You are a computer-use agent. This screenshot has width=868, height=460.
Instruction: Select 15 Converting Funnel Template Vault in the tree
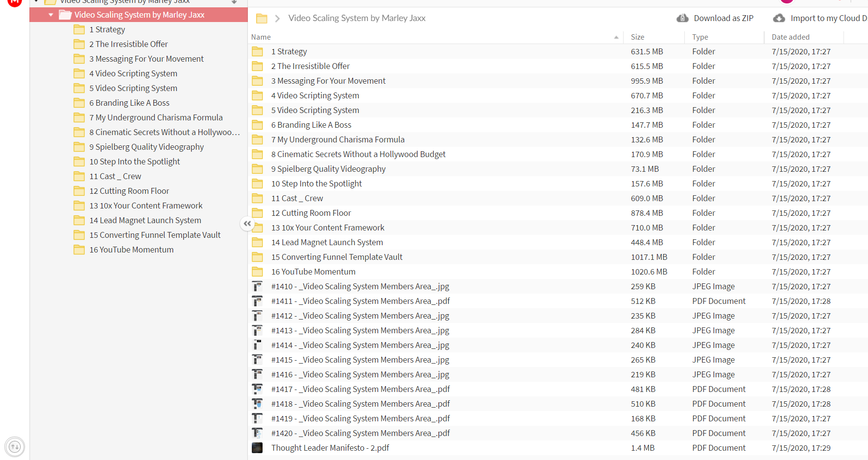[155, 235]
